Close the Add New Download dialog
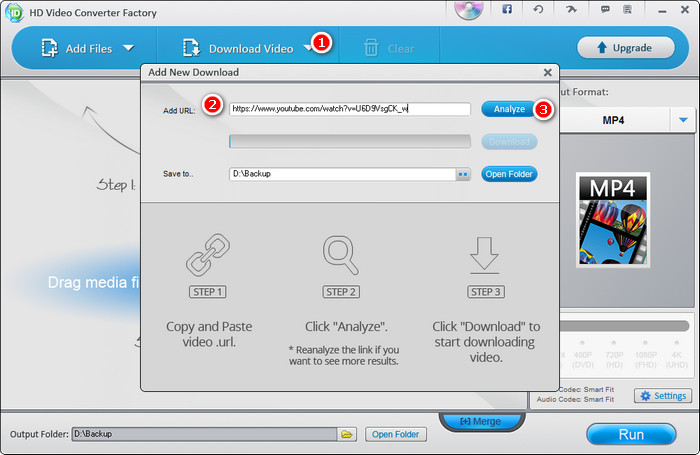The height and width of the screenshot is (455, 700). (x=548, y=72)
